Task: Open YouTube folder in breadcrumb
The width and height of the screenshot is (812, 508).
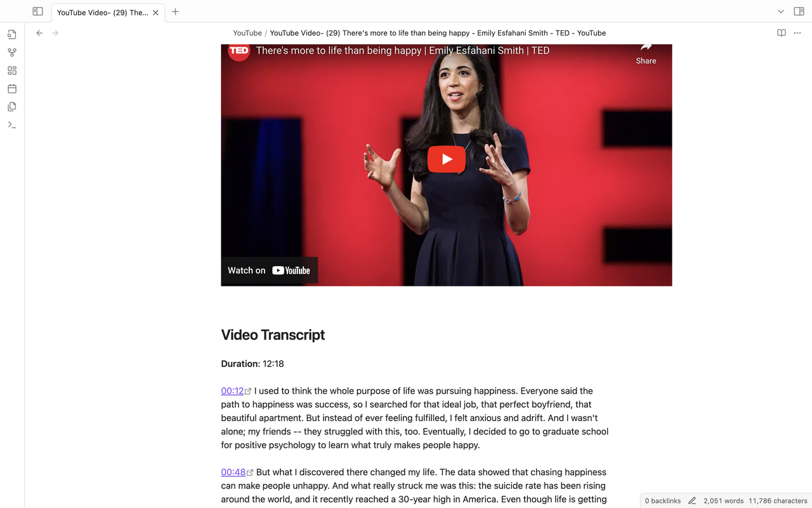Action: coord(247,33)
